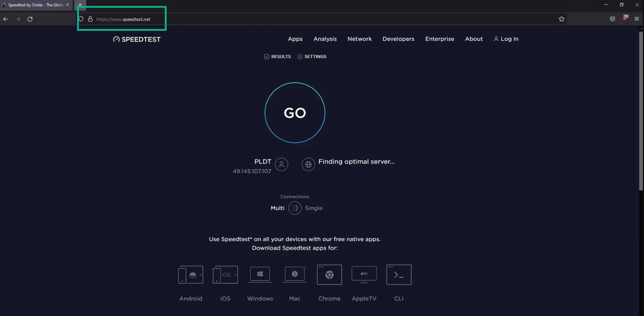The image size is (644, 316).
Task: Open the SETTINGS page
Action: (x=312, y=57)
